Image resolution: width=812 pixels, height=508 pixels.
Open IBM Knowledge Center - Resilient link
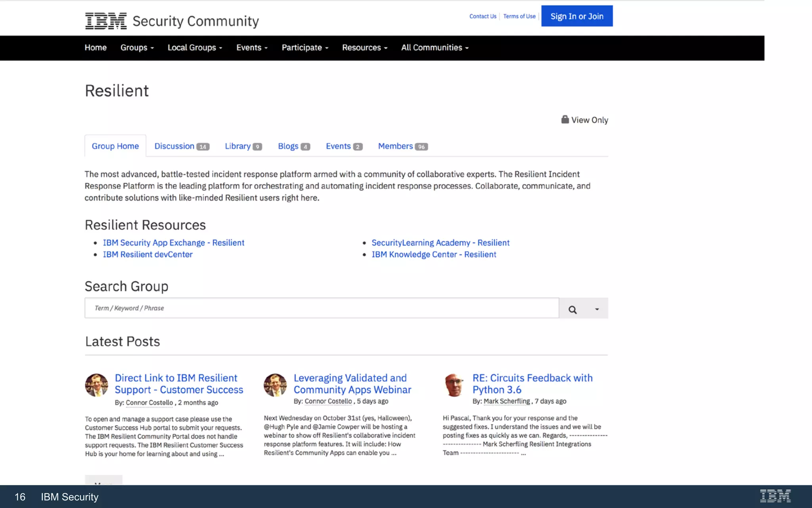pos(434,254)
